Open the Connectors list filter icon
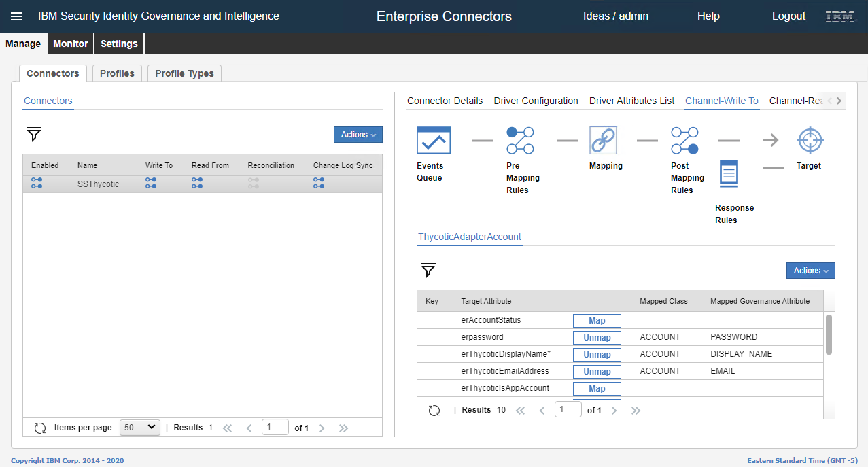This screenshot has width=868, height=467. click(34, 135)
